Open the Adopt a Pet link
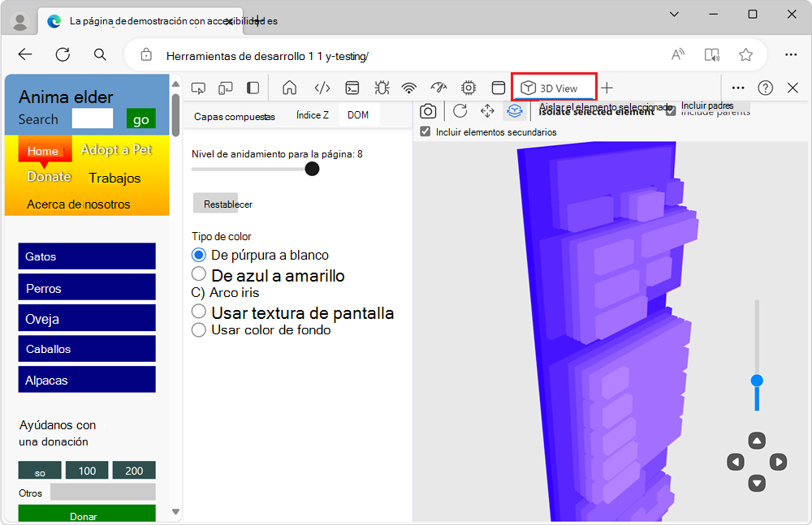The image size is (812, 525). (x=115, y=149)
